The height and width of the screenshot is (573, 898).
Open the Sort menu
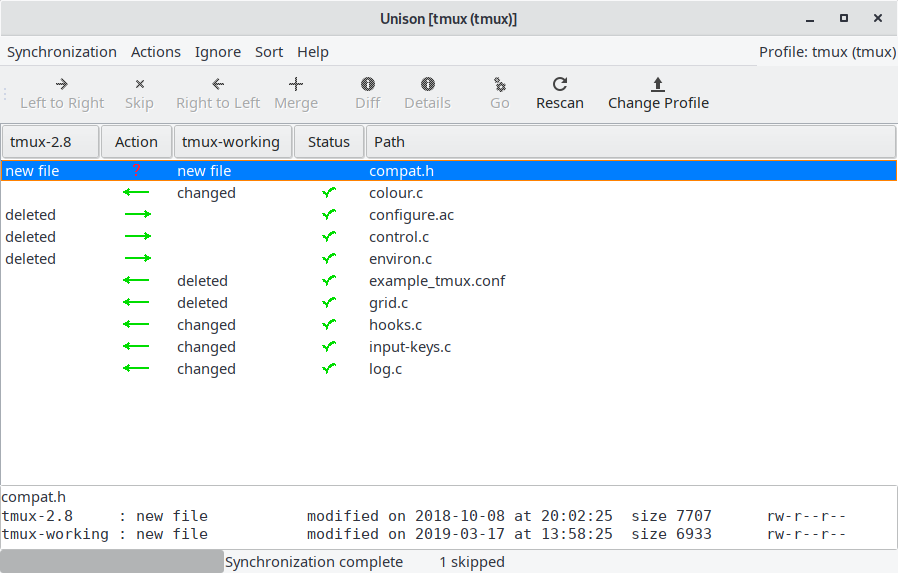269,52
